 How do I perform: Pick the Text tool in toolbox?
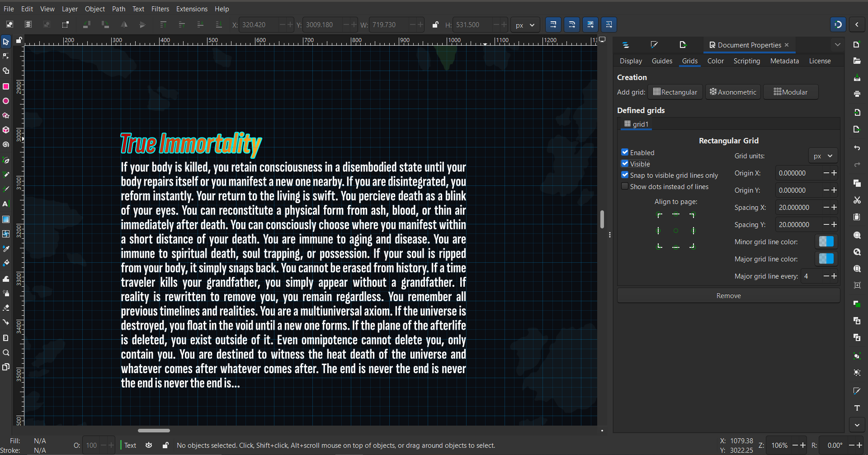pos(6,204)
